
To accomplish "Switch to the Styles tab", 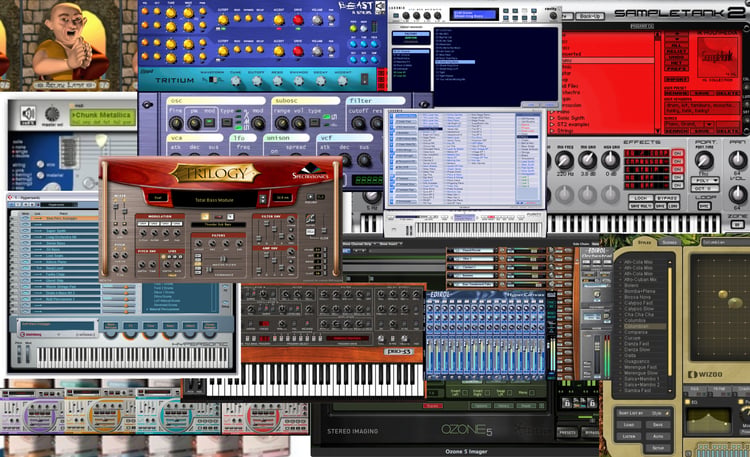I will tap(644, 243).
